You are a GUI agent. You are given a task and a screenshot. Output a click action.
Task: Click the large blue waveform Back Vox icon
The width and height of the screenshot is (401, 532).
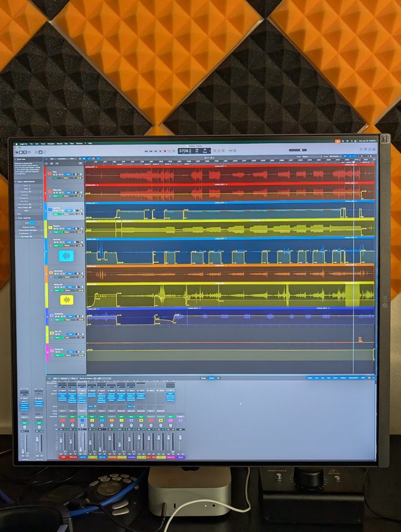(66, 256)
